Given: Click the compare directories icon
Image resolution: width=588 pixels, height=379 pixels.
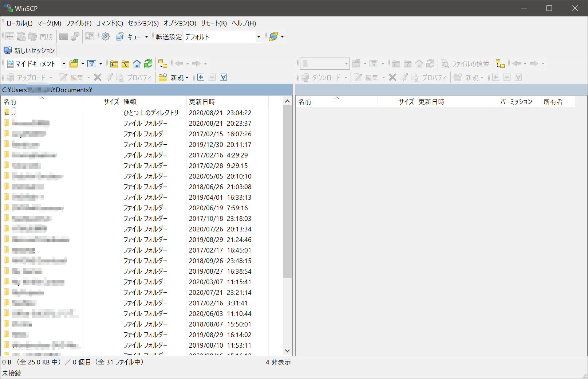Looking at the screenshot, I should [x=10, y=37].
